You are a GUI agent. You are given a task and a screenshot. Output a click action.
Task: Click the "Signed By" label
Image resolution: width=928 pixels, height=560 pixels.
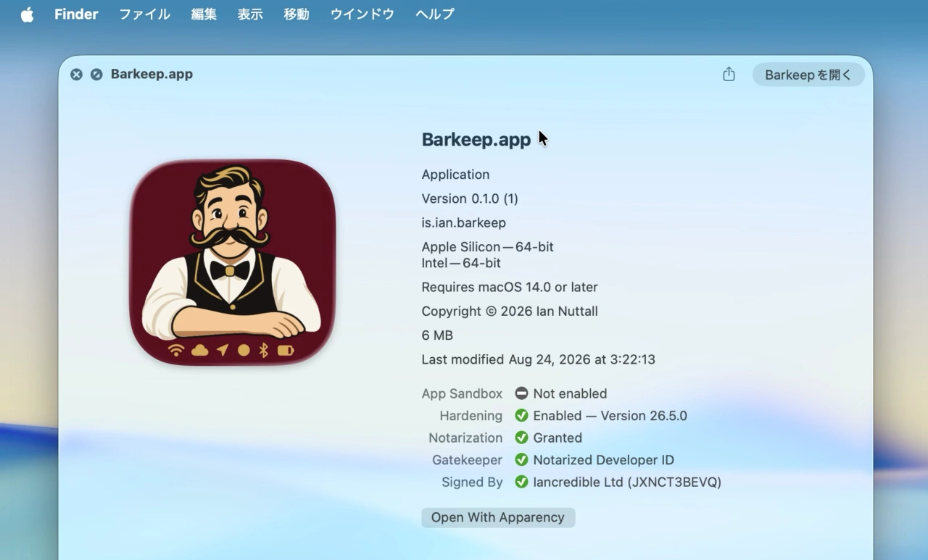472,482
